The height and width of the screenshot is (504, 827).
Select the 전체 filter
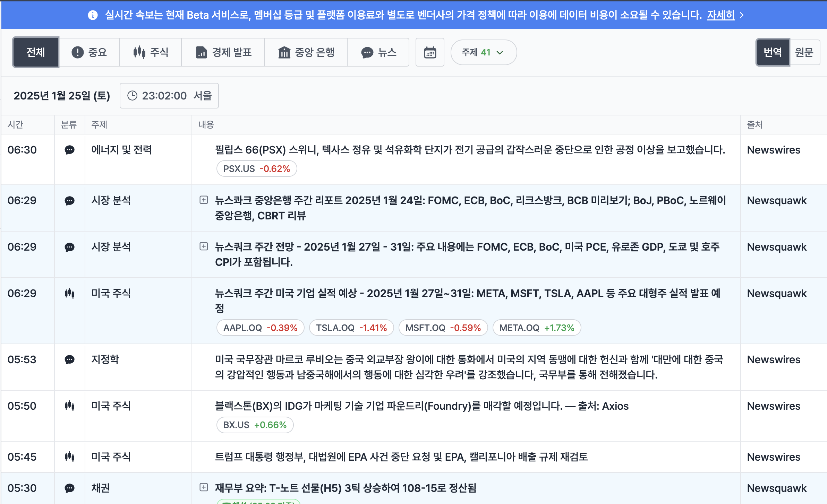pyautogui.click(x=36, y=52)
